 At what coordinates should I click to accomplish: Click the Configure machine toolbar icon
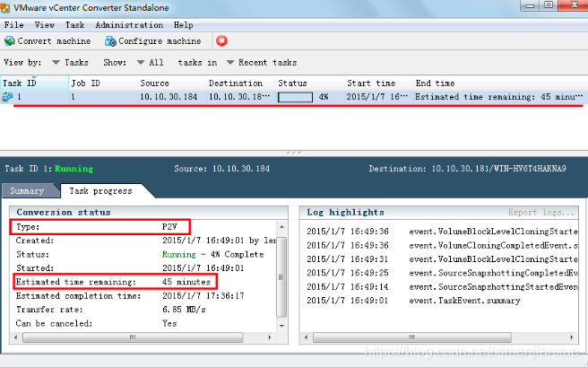[x=110, y=41]
